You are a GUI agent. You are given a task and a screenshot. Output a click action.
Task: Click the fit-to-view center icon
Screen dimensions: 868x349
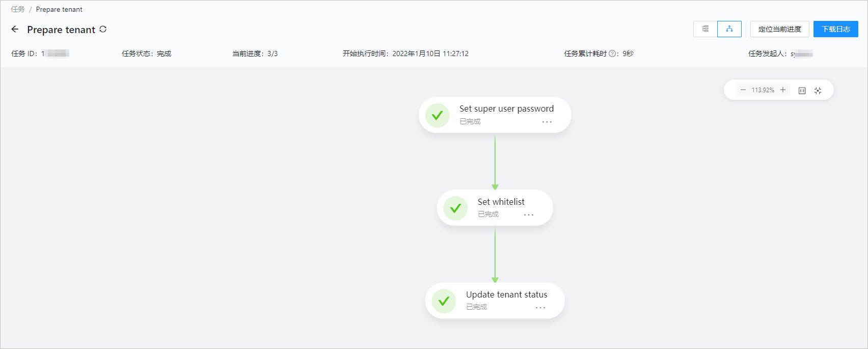[818, 91]
